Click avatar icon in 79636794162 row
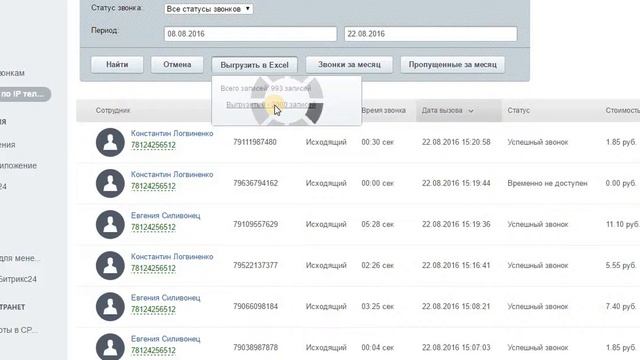Screen dimensions: 640x360 click(110, 183)
